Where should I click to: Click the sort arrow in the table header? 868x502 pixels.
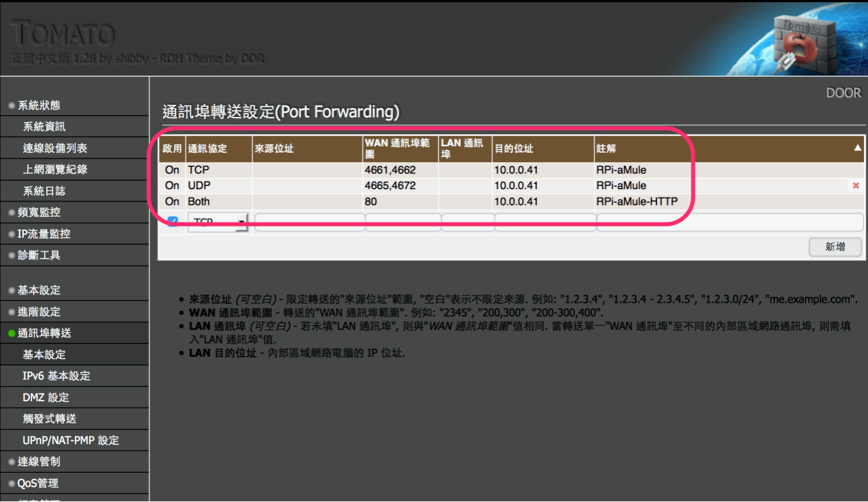(858, 148)
